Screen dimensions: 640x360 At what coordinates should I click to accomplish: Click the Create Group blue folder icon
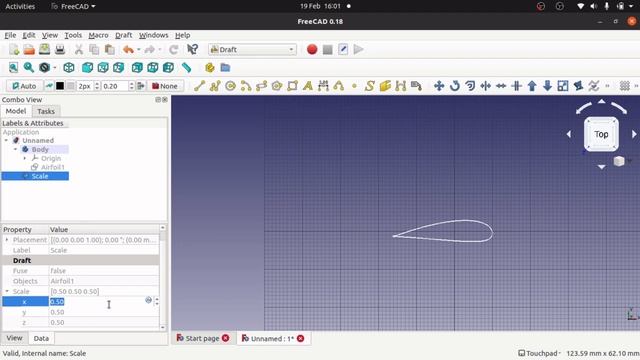(225, 67)
